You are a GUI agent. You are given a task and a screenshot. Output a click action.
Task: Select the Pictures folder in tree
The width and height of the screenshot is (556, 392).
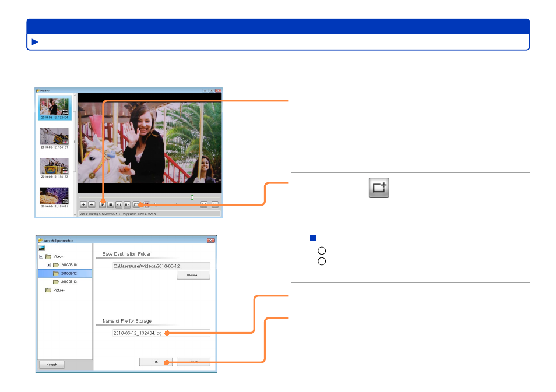55,290
